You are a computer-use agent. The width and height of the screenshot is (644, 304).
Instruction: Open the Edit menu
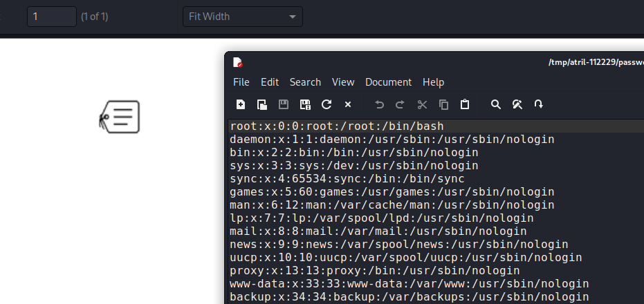tap(270, 82)
